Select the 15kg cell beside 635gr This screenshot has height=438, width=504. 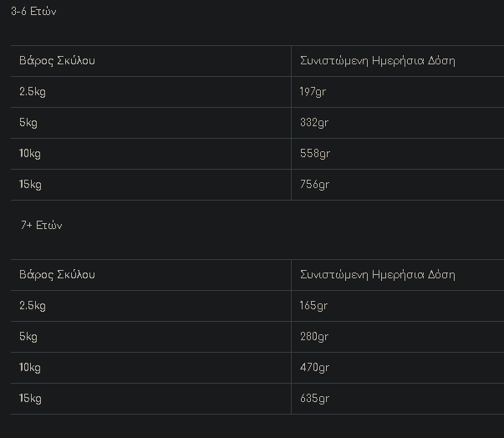tap(30, 399)
